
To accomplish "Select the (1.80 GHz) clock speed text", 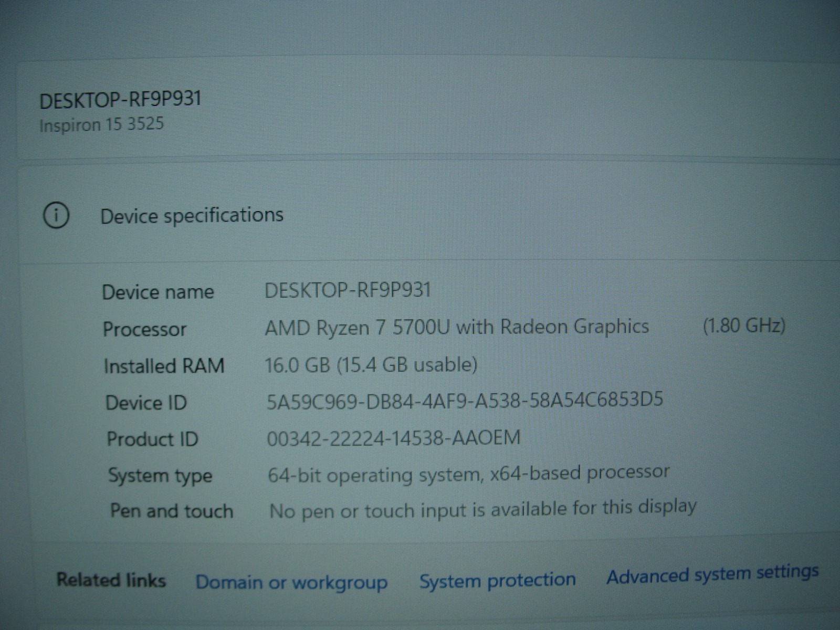I will pos(744,325).
